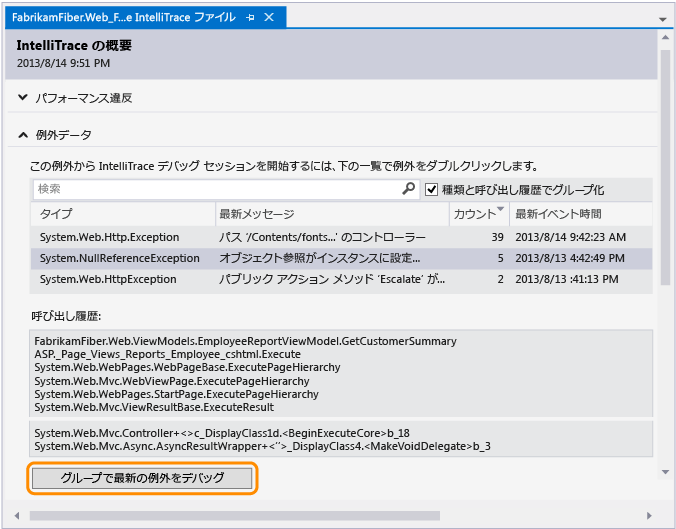Screen dimensions: 676x529
Task: Select System.Web.Mvc.ViewResultBase.ExecuteResult line
Action: point(154,407)
